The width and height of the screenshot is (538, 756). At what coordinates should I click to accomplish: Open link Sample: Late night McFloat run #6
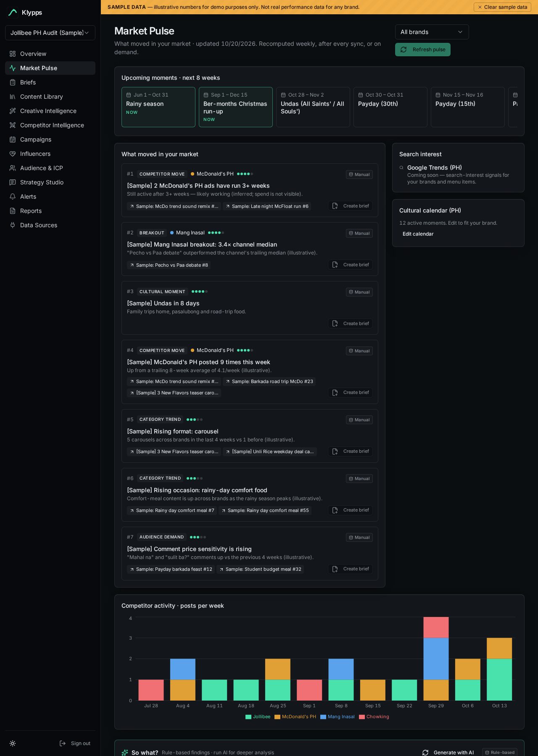[267, 206]
